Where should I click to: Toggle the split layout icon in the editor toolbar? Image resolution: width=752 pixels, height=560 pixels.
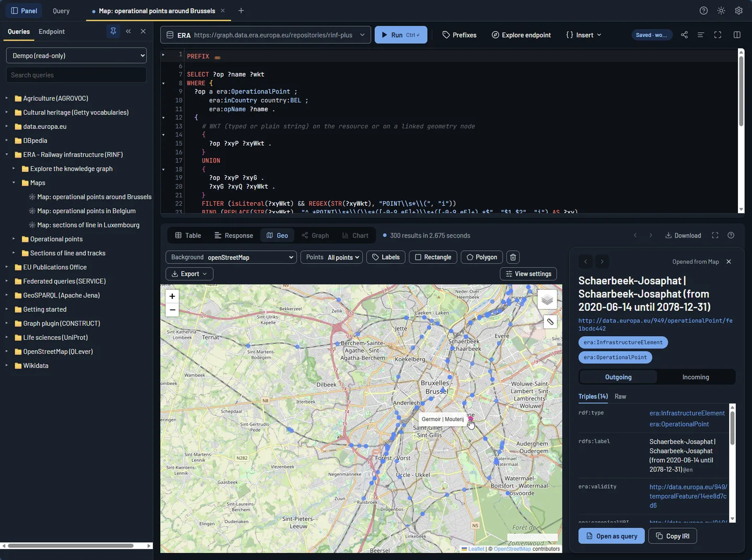point(737,35)
